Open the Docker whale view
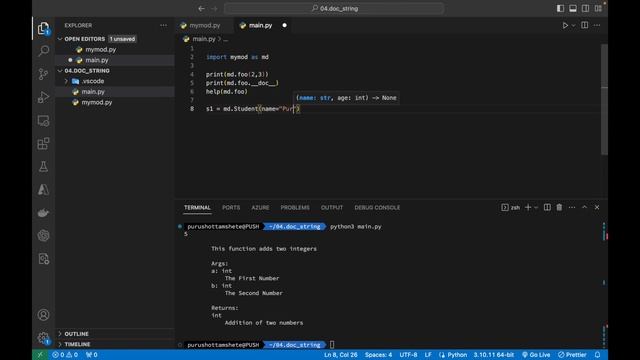Viewport: 640px width, 360px height. [x=43, y=213]
